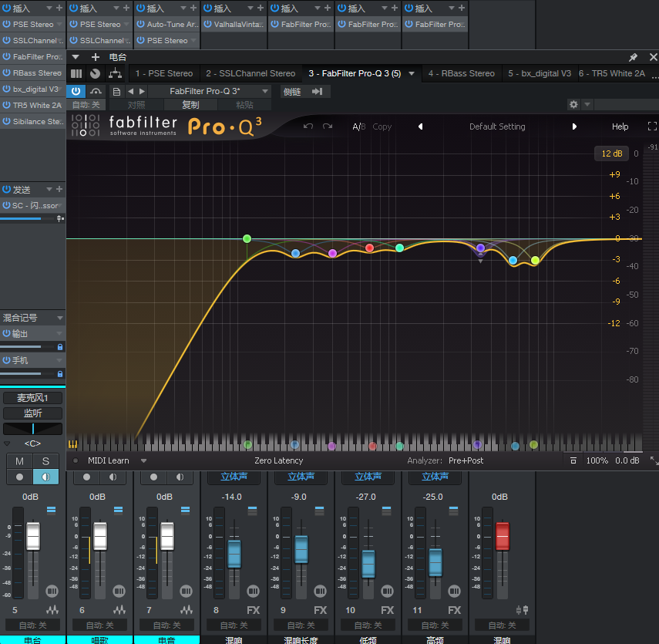This screenshot has width=659, height=644.
Task: Select the magenta EQ band node
Action: (x=332, y=253)
